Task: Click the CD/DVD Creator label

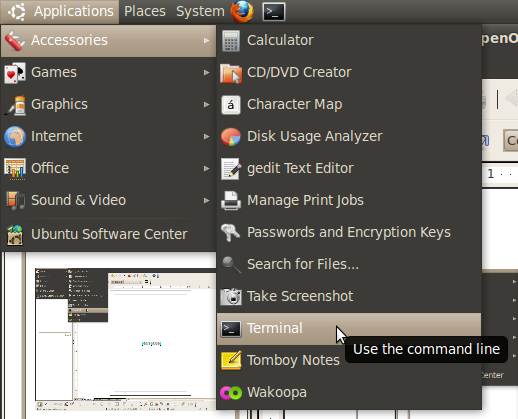Action: pyautogui.click(x=299, y=72)
